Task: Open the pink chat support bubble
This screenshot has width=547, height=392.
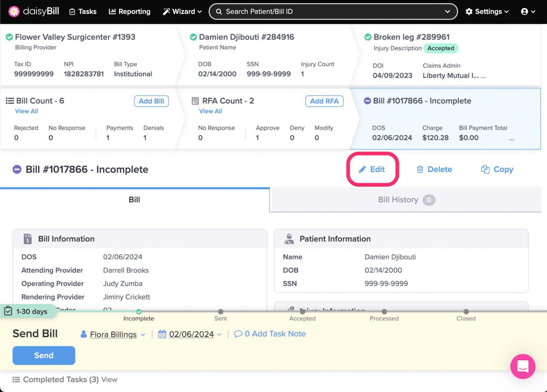Action: click(522, 366)
